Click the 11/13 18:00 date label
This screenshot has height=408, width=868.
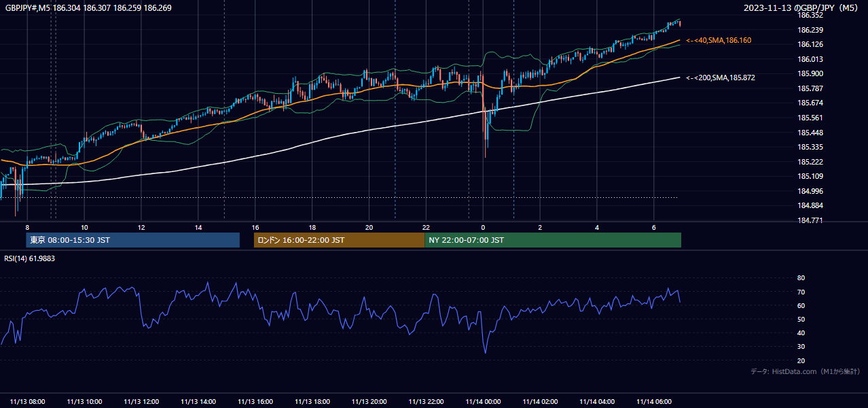pos(312,402)
